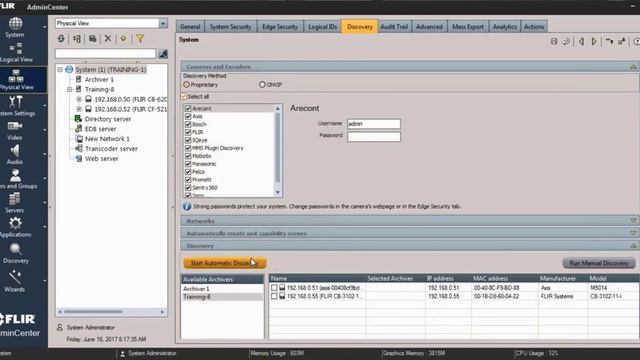Open Users and Groups sidebar icon
The height and width of the screenshot is (360, 640).
(x=16, y=180)
